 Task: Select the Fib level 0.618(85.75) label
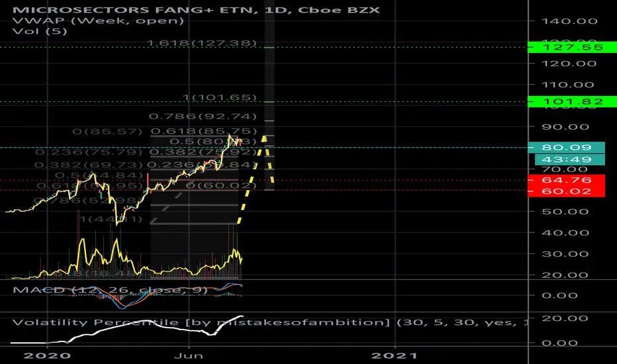pos(204,132)
